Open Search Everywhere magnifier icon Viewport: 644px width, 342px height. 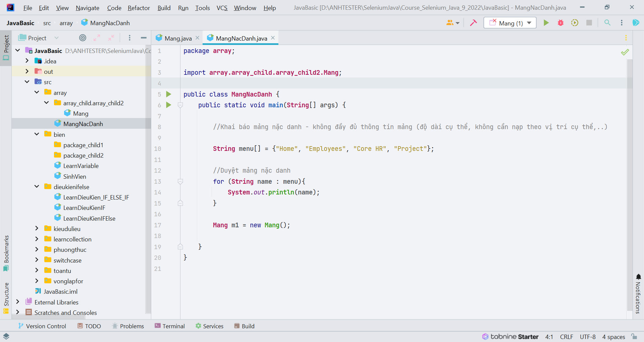(x=607, y=23)
